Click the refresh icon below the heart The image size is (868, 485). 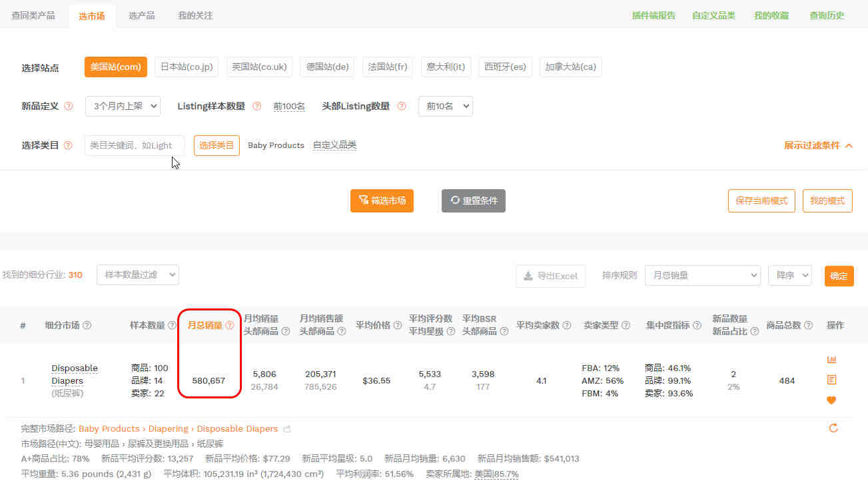click(x=833, y=428)
